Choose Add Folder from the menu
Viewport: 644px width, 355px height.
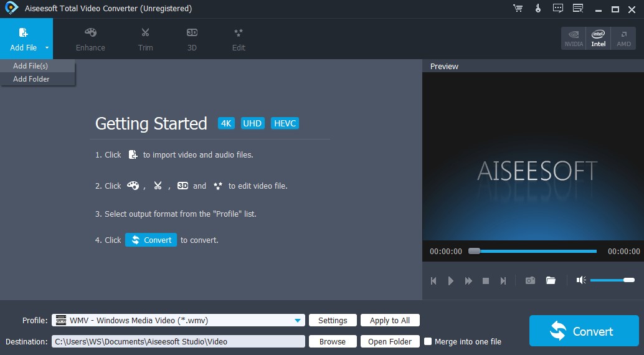[x=38, y=79]
